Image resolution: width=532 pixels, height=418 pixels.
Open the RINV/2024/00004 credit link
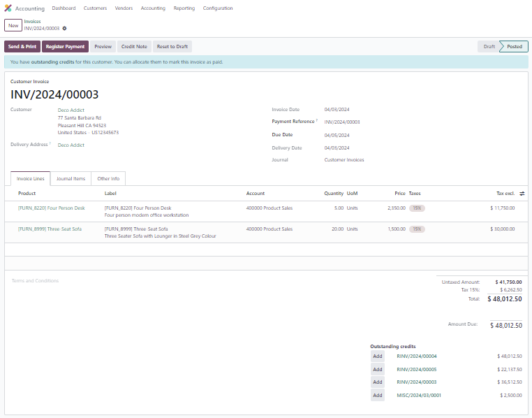point(417,356)
